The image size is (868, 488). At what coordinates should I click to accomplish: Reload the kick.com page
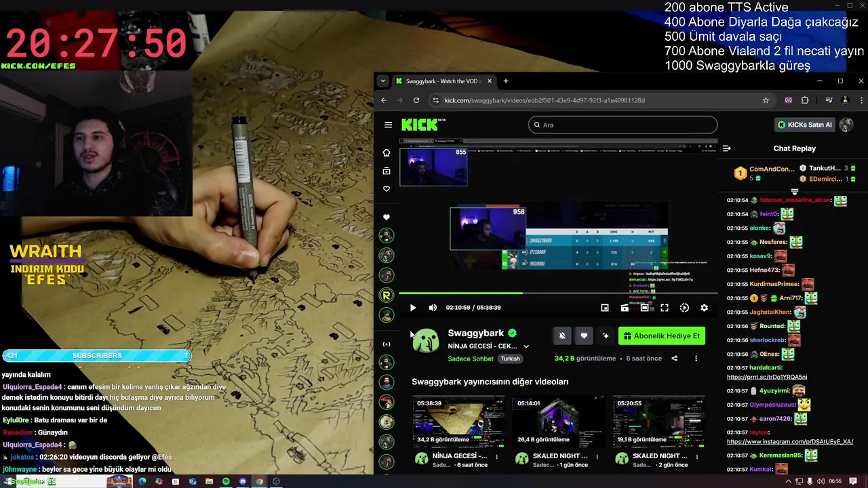[x=416, y=100]
